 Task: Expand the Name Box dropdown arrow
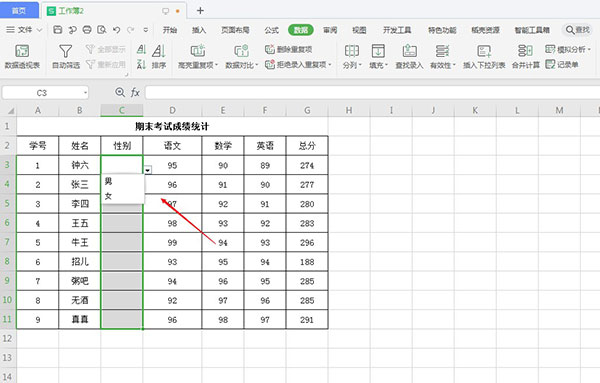coord(85,93)
